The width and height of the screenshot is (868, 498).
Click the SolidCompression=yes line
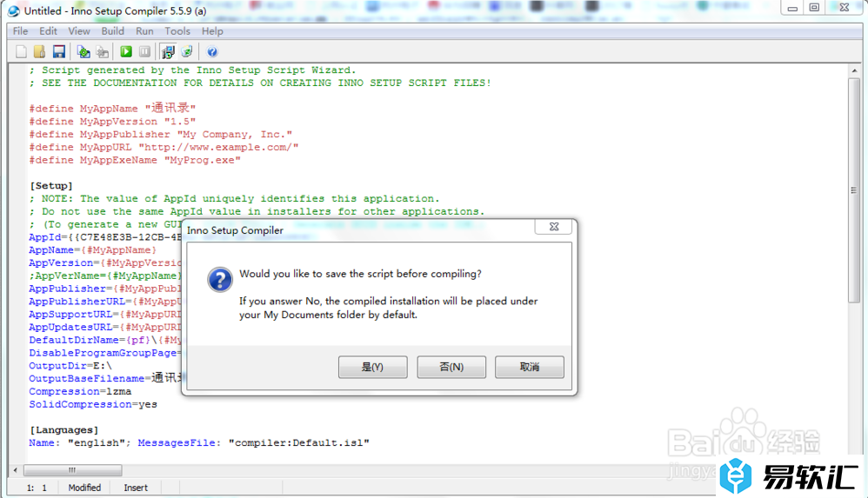point(93,404)
